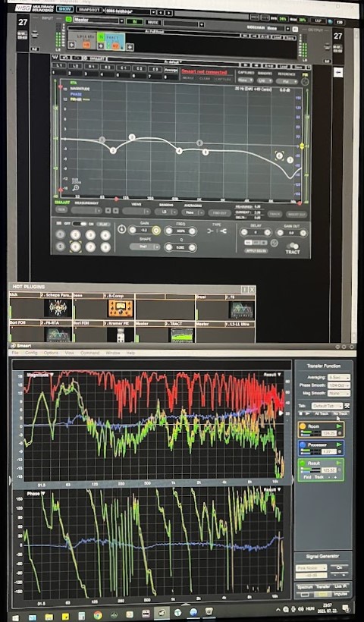This screenshot has width=364, height=622.
Task: Switch to the Spectrum view button
Action: [305, 586]
